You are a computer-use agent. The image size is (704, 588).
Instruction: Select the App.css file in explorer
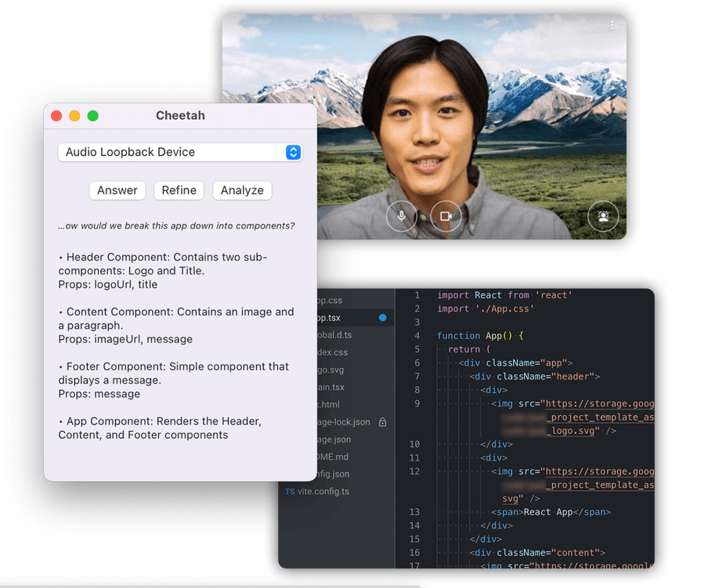tap(355, 301)
